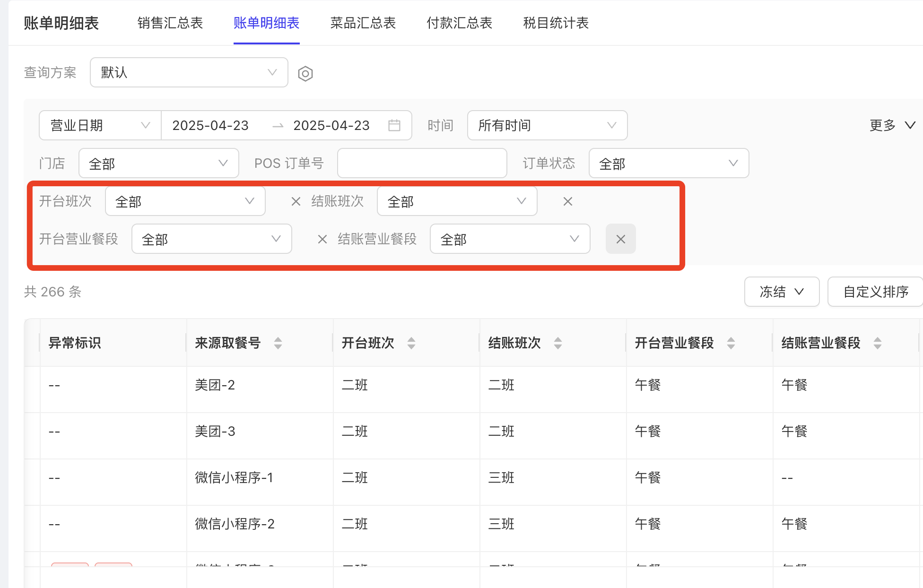Open the 开台班次 filter dropdown

point(185,201)
